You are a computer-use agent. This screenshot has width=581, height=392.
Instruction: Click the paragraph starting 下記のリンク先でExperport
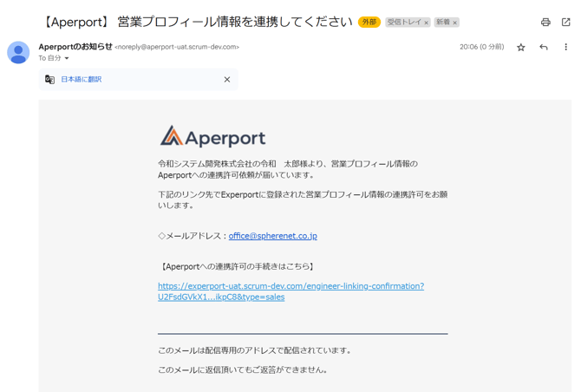[303, 199]
